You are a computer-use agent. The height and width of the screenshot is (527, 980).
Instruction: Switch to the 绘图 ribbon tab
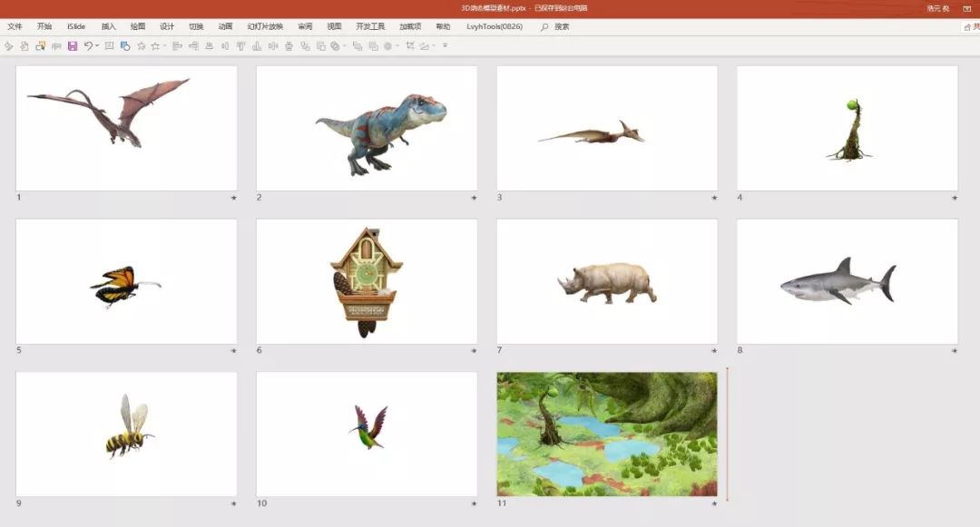(138, 27)
